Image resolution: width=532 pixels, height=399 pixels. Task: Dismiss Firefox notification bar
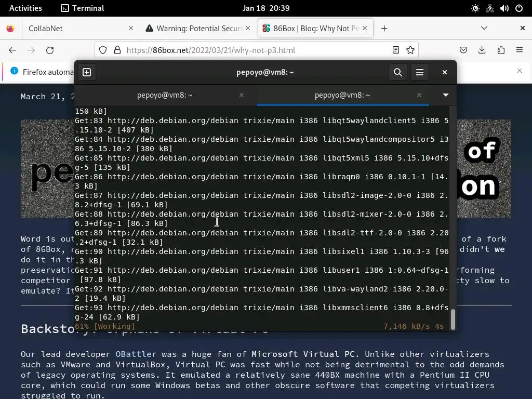tap(520, 71)
